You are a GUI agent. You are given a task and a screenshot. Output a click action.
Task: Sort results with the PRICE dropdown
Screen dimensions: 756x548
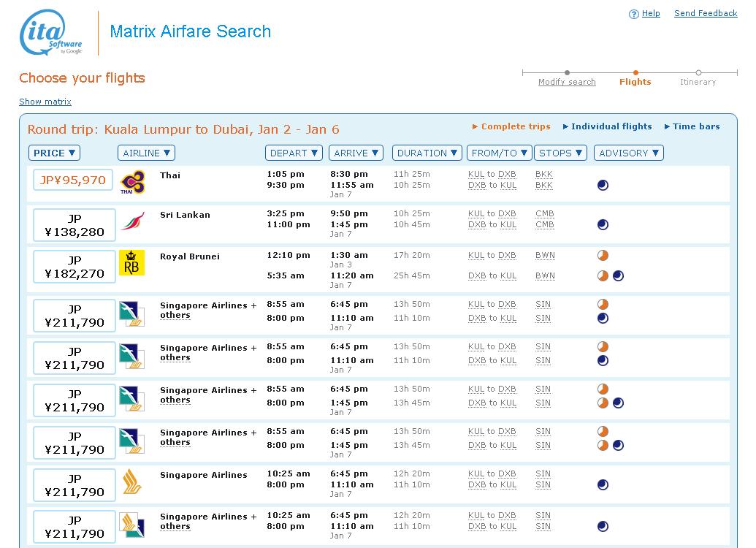point(54,153)
